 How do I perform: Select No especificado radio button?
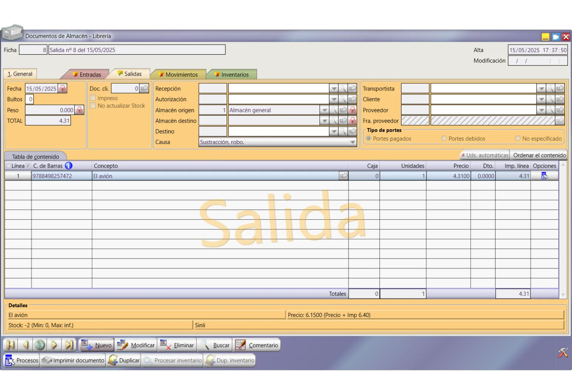[x=518, y=139]
